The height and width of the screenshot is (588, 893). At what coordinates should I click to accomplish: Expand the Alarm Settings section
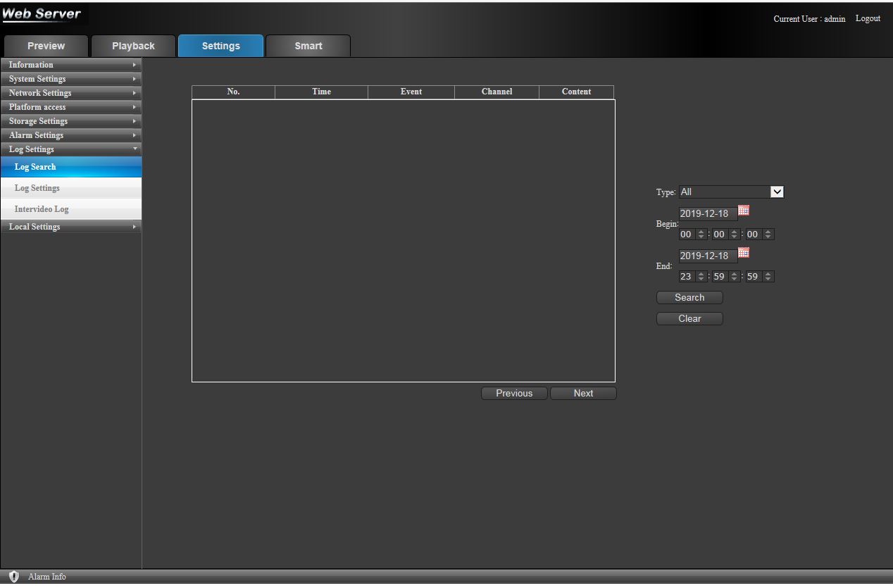70,135
